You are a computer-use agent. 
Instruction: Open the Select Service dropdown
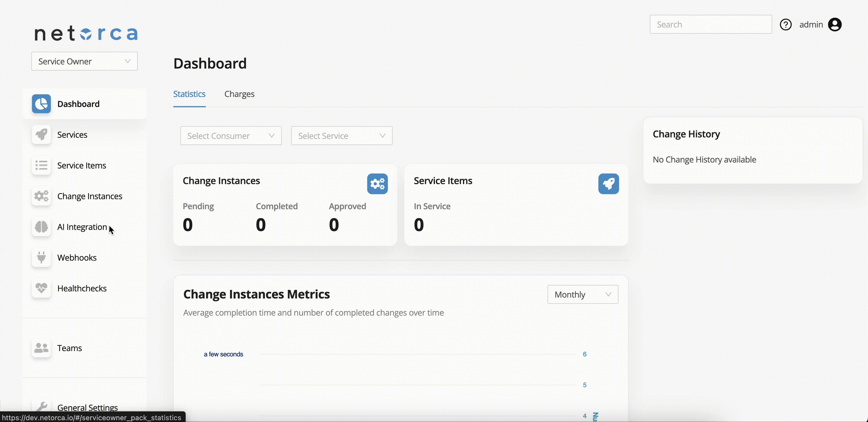click(x=341, y=136)
